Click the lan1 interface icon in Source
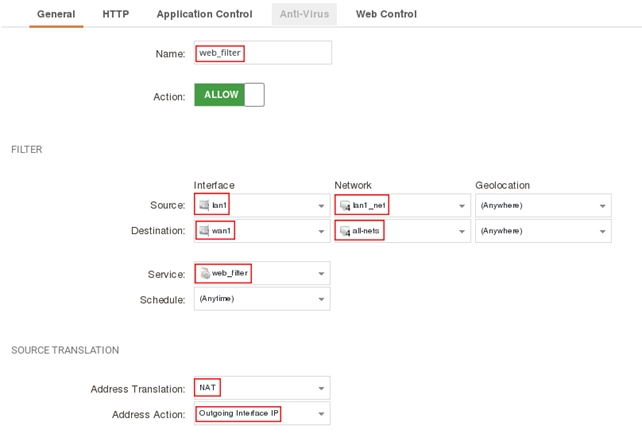This screenshot has width=642, height=438. tap(204, 205)
